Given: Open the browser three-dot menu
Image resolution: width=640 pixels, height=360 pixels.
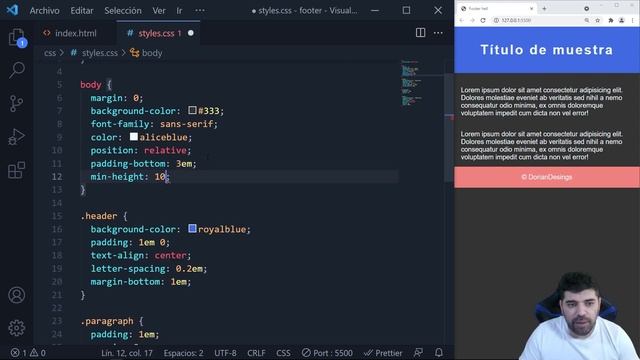Looking at the screenshot, I should (x=633, y=20).
